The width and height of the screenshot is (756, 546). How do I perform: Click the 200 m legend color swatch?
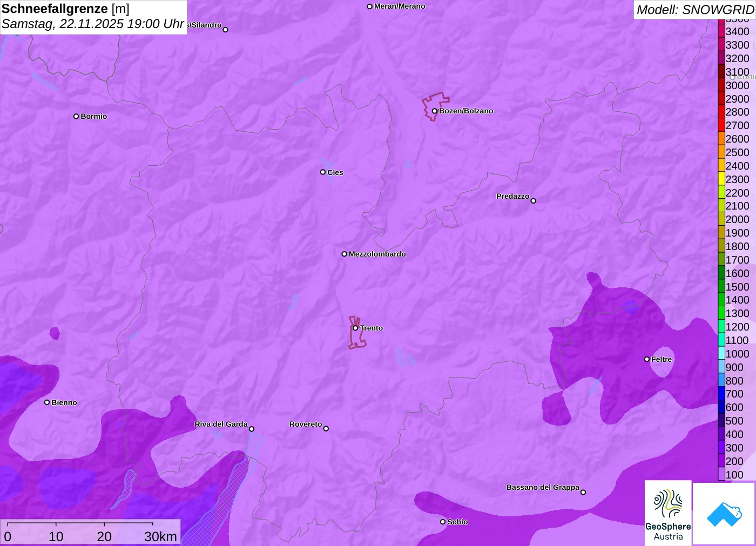pyautogui.click(x=721, y=461)
